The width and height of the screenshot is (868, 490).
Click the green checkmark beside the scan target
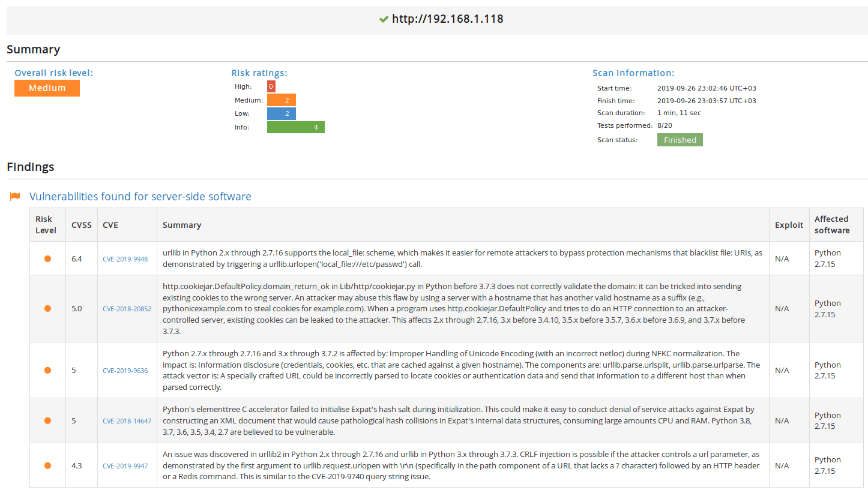pyautogui.click(x=384, y=19)
